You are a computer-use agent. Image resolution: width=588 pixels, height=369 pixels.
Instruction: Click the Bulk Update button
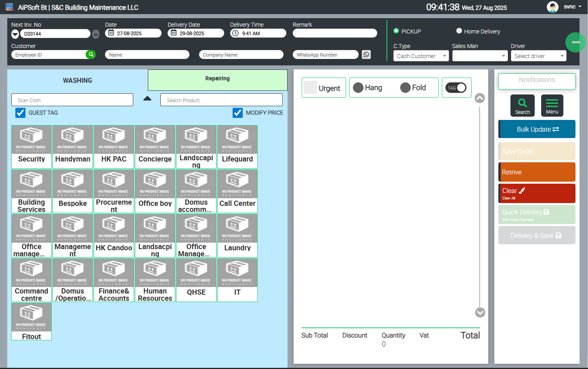click(x=537, y=129)
